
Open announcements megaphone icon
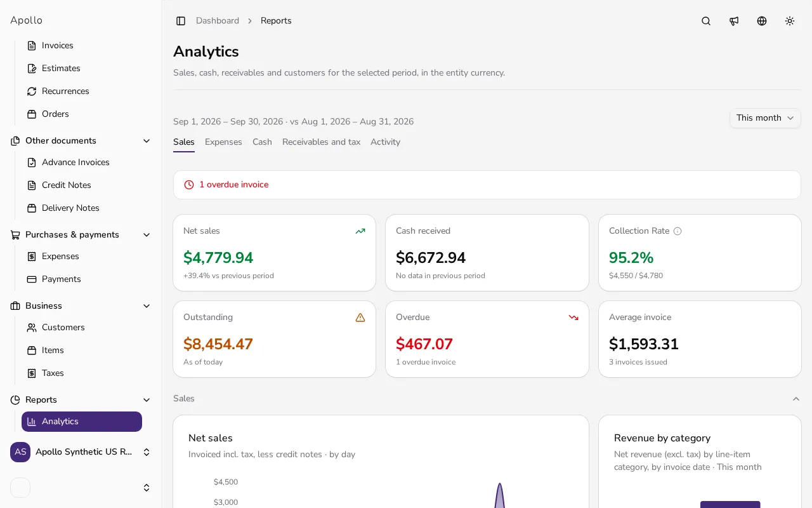(x=734, y=21)
